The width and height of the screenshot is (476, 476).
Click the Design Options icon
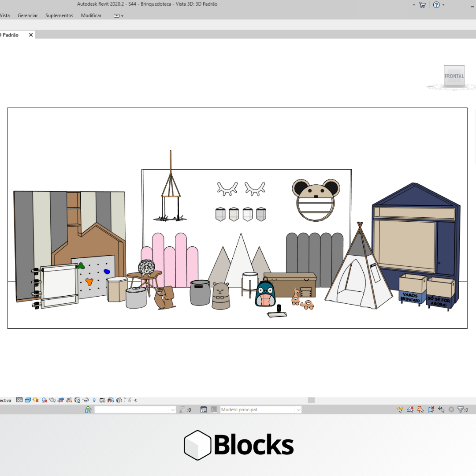coord(203,409)
